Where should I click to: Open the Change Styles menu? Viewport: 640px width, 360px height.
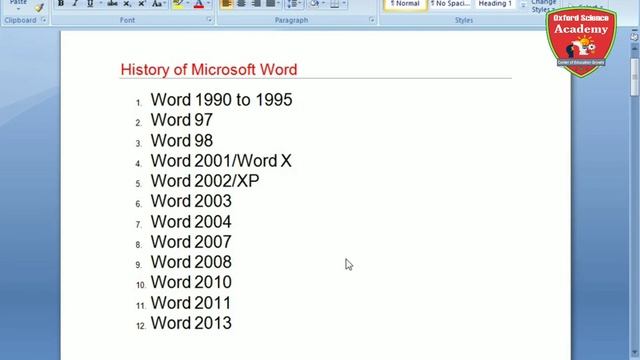[544, 6]
